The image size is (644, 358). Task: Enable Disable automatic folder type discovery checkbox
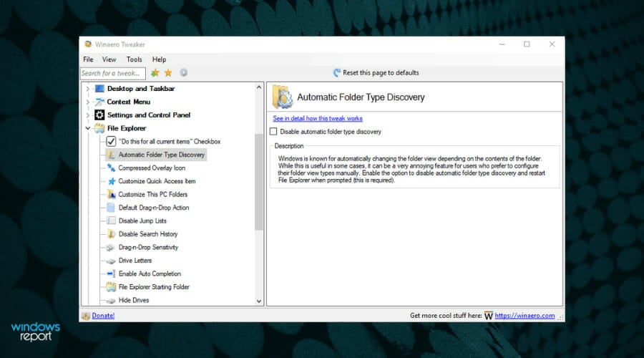tap(273, 132)
